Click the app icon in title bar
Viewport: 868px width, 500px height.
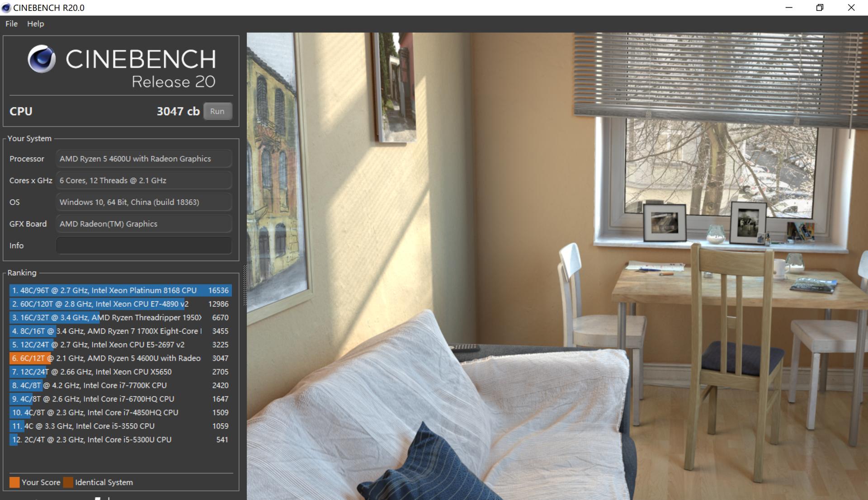pos(6,8)
